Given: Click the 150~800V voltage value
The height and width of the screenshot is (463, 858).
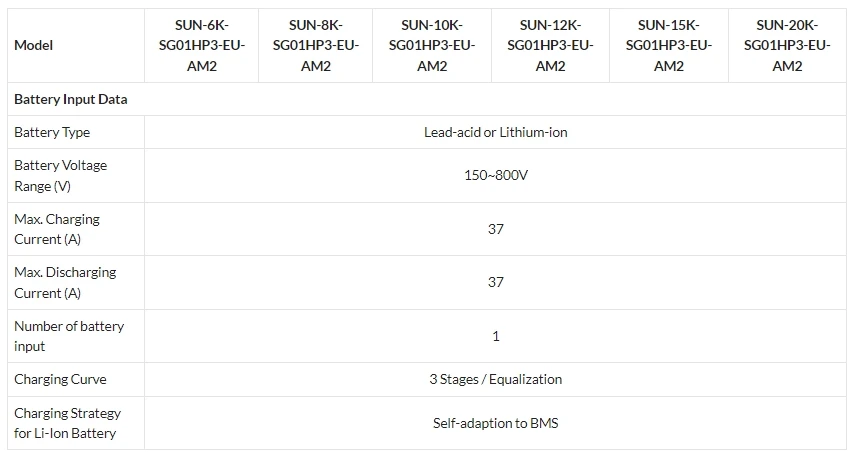Looking at the screenshot, I should [495, 176].
